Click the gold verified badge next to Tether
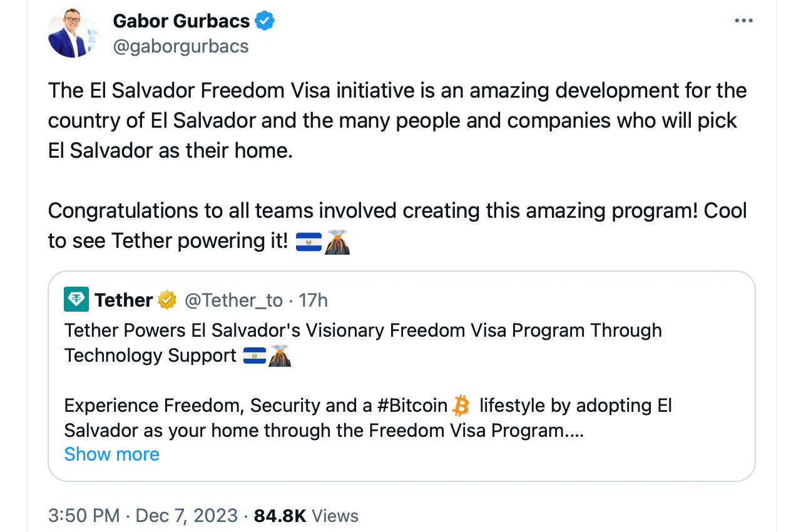This screenshot has width=801, height=532. point(167,300)
